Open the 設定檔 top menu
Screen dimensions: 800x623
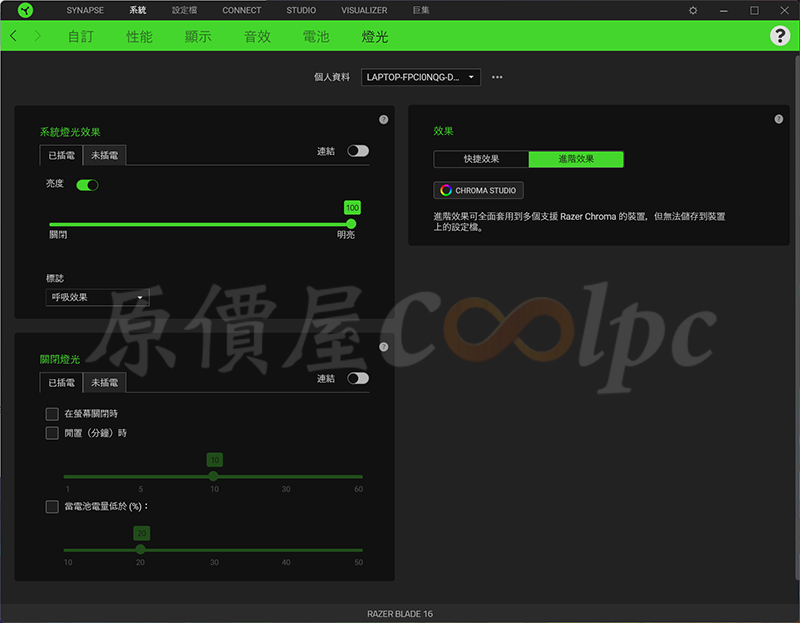click(x=184, y=10)
